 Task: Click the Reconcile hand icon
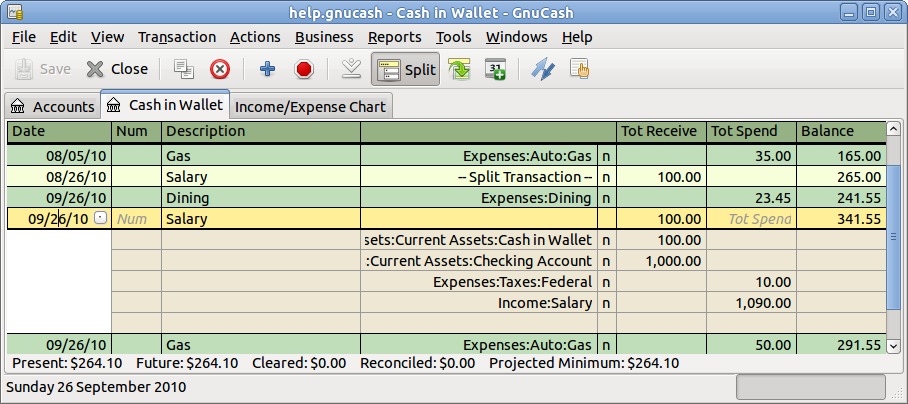(x=579, y=69)
